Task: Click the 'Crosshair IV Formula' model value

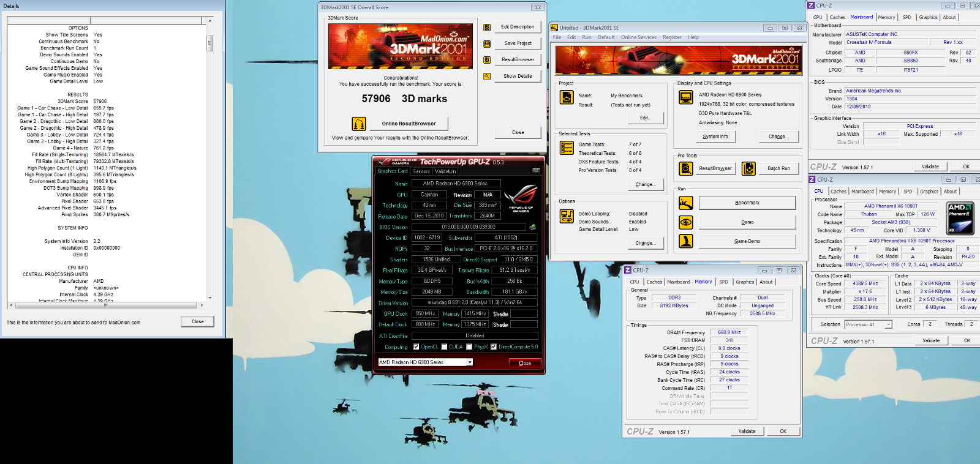Action: 869,42
